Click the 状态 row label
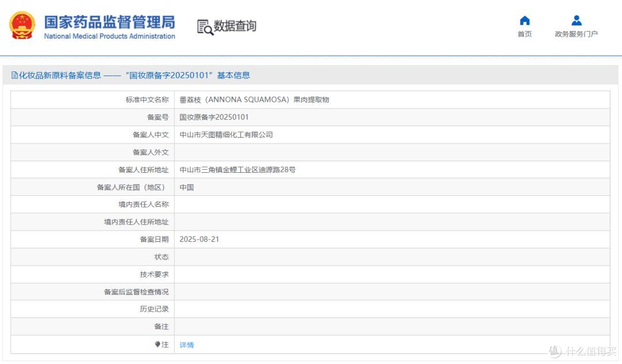The image size is (622, 364). pos(161,257)
